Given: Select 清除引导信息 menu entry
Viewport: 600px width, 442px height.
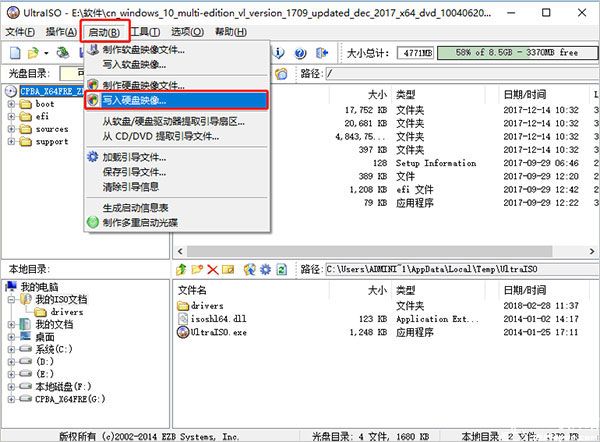Looking at the screenshot, I should click(177, 186).
